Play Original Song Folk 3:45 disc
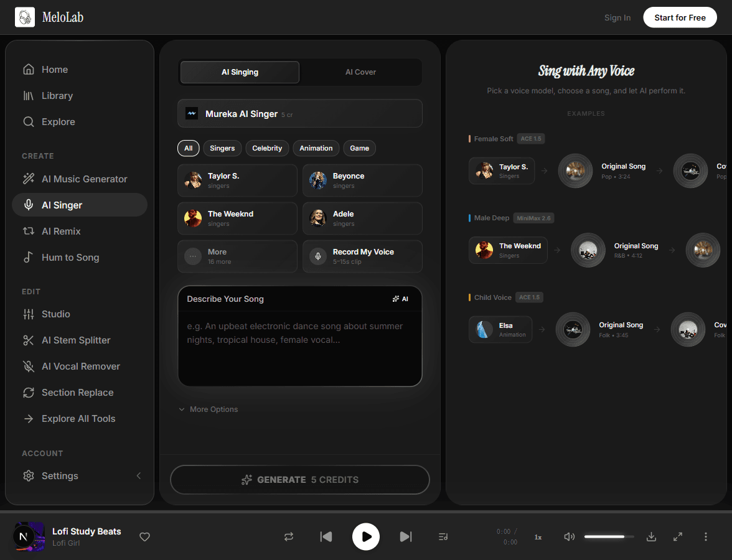732x560 pixels. tap(573, 330)
